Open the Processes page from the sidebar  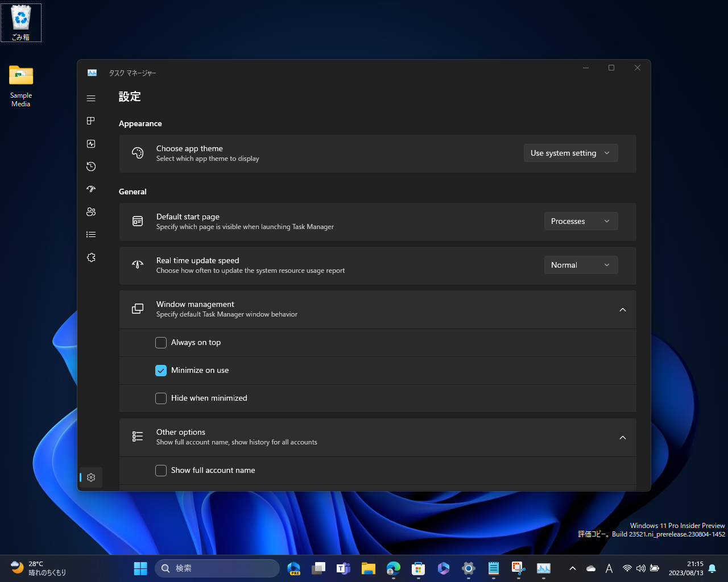(91, 120)
